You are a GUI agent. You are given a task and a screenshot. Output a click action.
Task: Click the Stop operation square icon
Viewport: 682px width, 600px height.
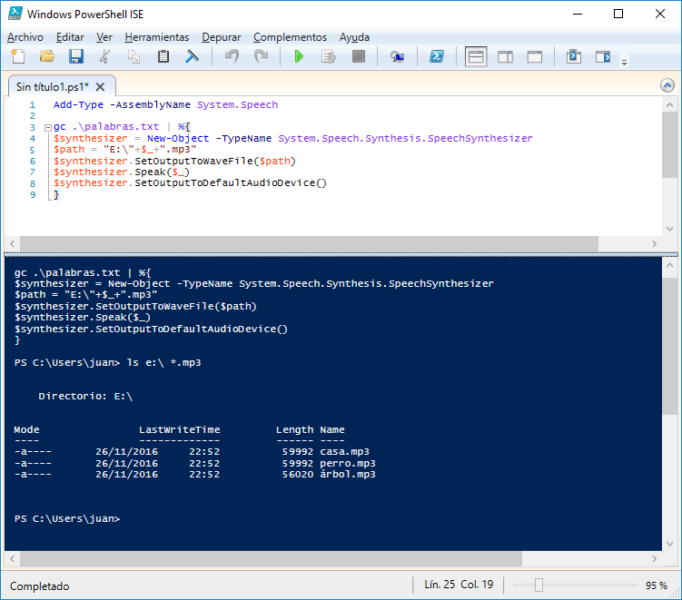tap(358, 57)
